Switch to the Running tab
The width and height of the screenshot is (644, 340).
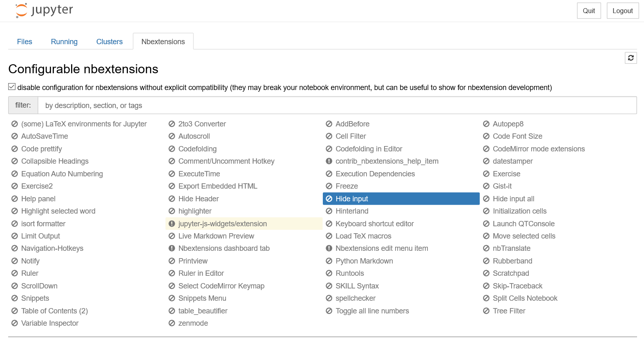coord(64,42)
